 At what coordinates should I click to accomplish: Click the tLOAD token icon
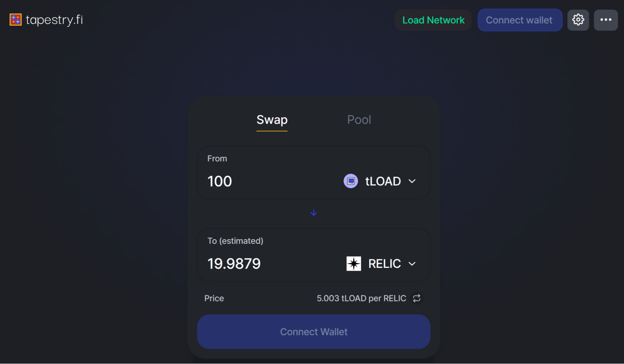click(351, 181)
